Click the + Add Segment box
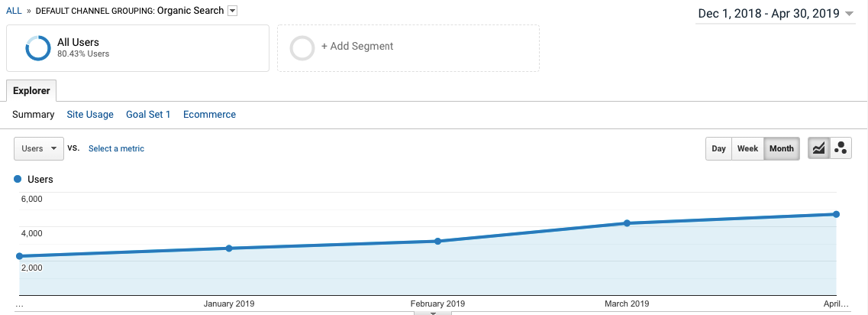 pos(408,48)
